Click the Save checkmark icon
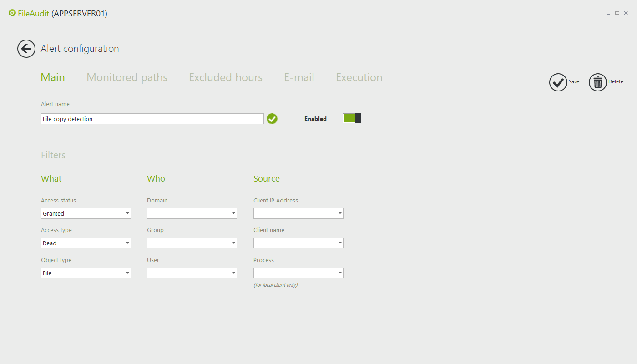The height and width of the screenshot is (364, 637). tap(558, 82)
